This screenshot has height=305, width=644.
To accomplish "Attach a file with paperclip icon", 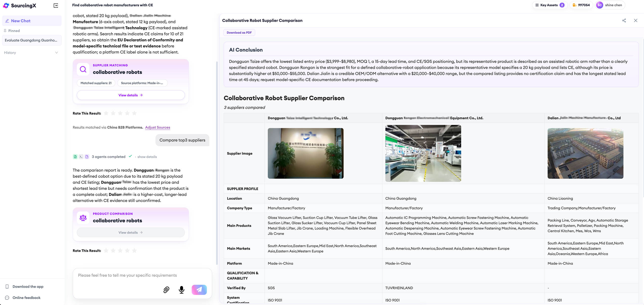I will tap(166, 290).
